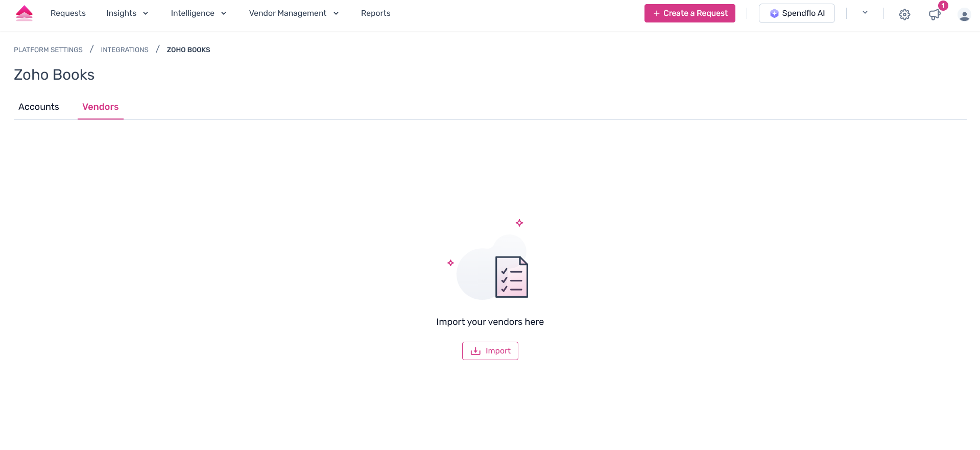Screen dimensions: 980x450
Task: Select the Vendors tab
Action: point(100,107)
